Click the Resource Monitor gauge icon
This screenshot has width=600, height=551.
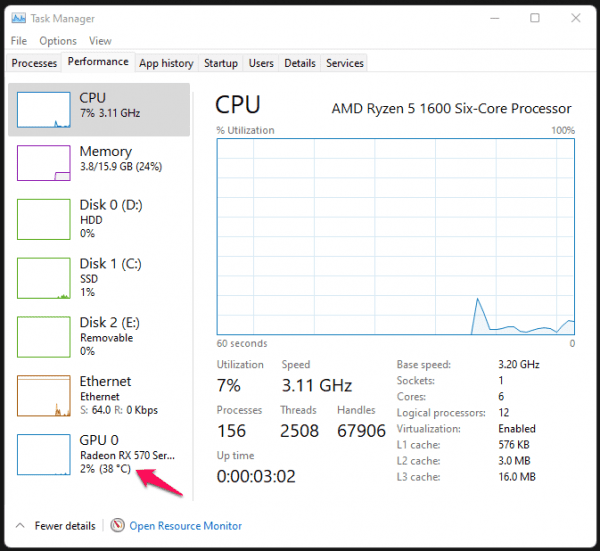117,525
